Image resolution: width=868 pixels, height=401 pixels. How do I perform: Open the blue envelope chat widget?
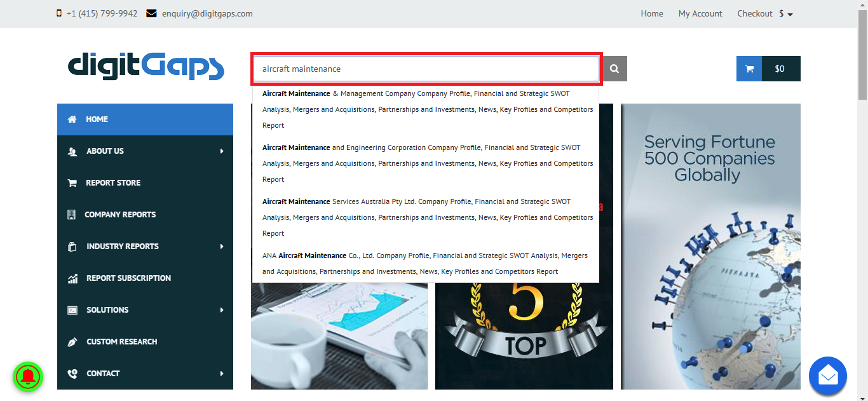point(828,376)
